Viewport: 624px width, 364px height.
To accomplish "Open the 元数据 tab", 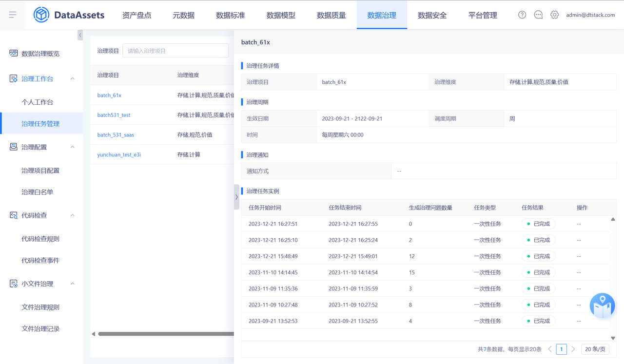I will tap(184, 15).
